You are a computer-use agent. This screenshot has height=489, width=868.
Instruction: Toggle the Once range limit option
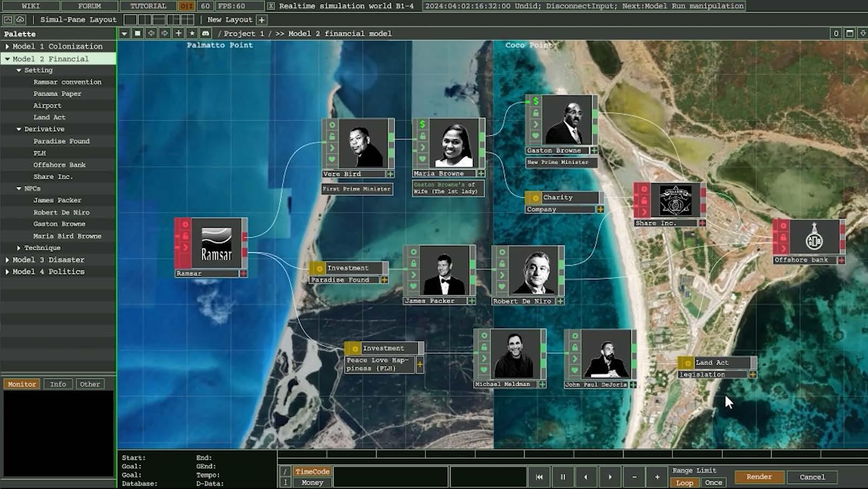click(713, 483)
